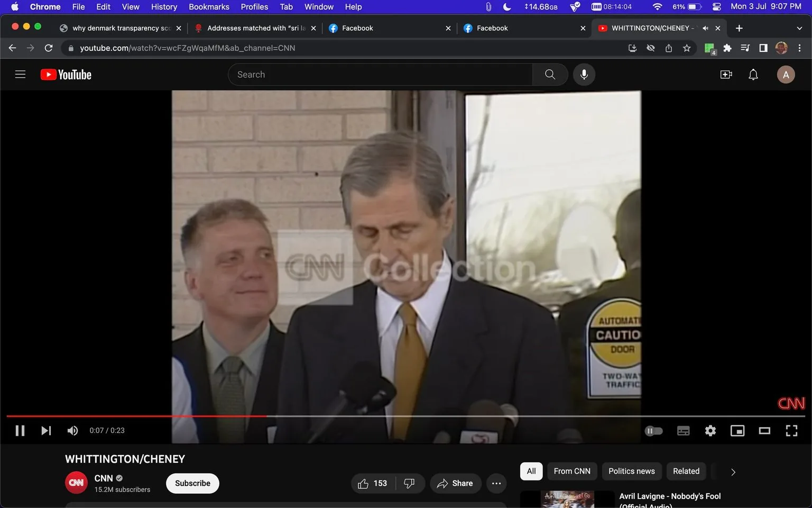Open the Chrome browser menu with three dots
This screenshot has height=508, width=812.
800,48
